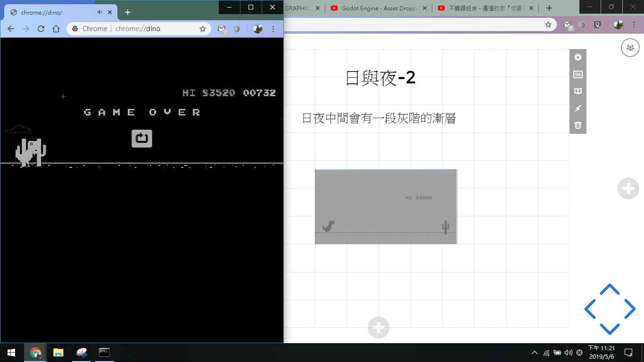Navigate to the slide below with down arrow

610,329
